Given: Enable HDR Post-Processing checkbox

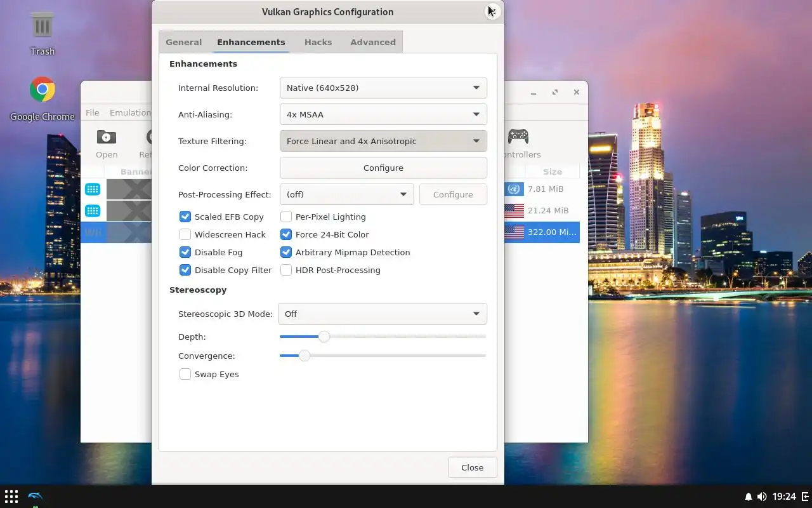Looking at the screenshot, I should point(285,270).
